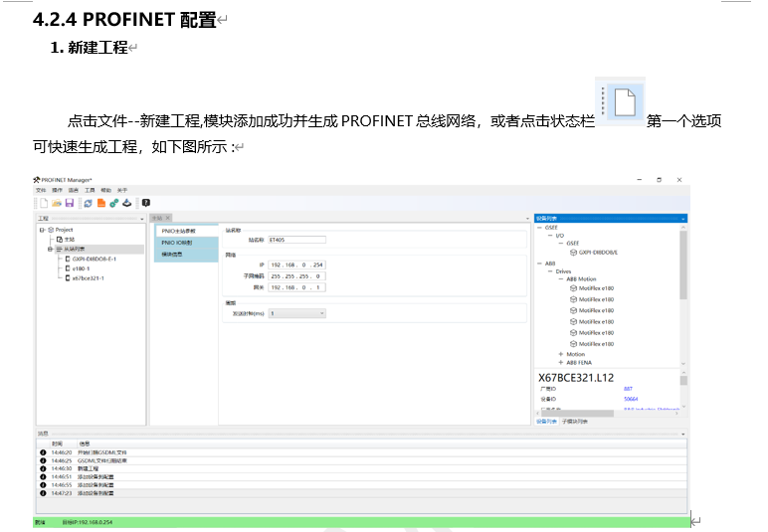
Task: Click the 从站列表 list icon in tree
Action: point(59,250)
